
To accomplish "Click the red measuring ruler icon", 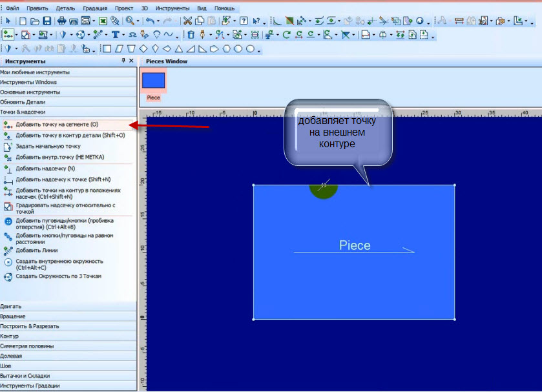I will [459, 21].
